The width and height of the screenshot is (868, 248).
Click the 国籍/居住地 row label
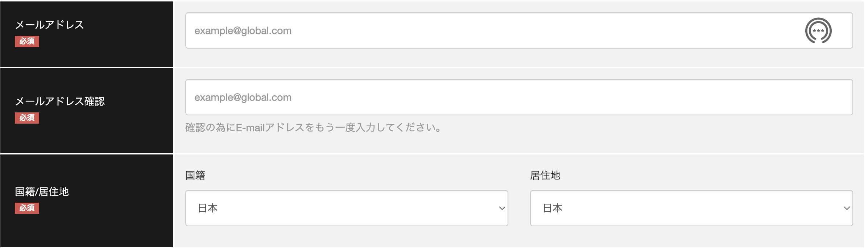[42, 191]
